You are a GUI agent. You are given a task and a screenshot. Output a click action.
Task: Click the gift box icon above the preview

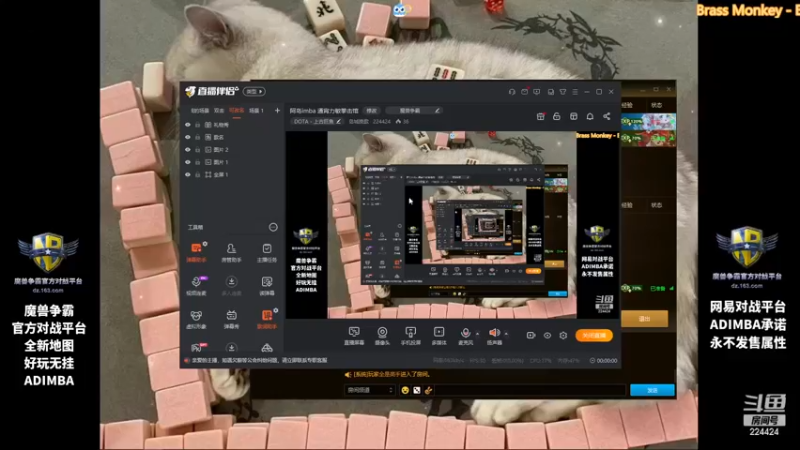pyautogui.click(x=540, y=116)
